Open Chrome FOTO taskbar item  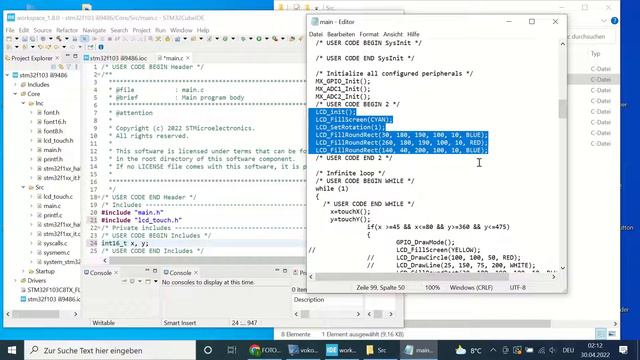(264, 350)
